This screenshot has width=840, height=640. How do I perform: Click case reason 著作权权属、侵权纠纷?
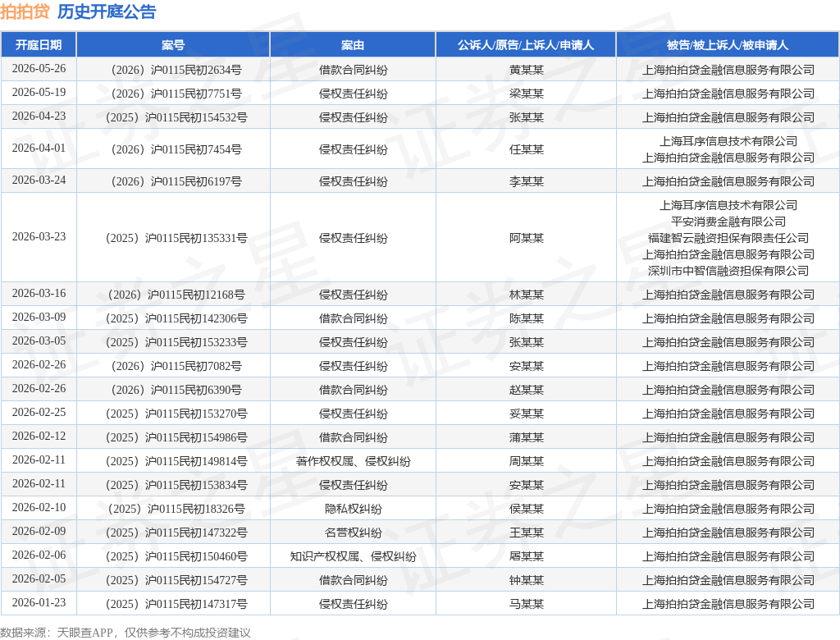point(353,461)
